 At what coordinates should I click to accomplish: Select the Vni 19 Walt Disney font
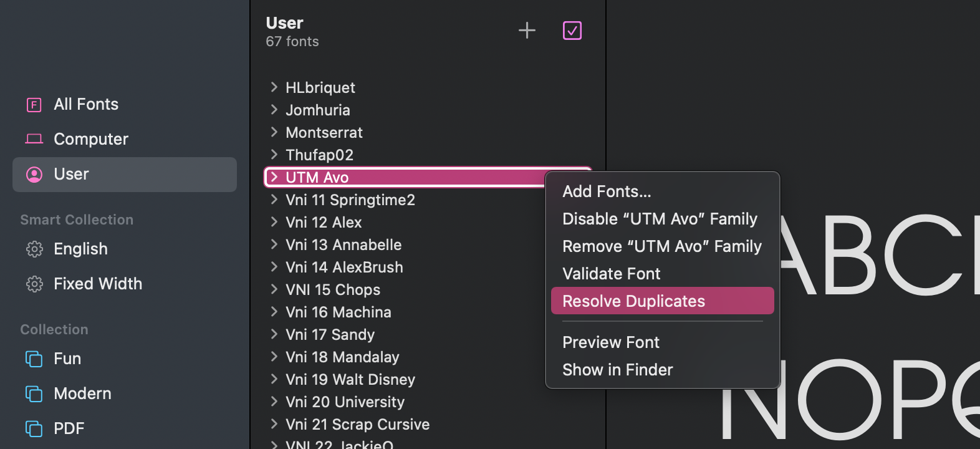[x=350, y=379]
